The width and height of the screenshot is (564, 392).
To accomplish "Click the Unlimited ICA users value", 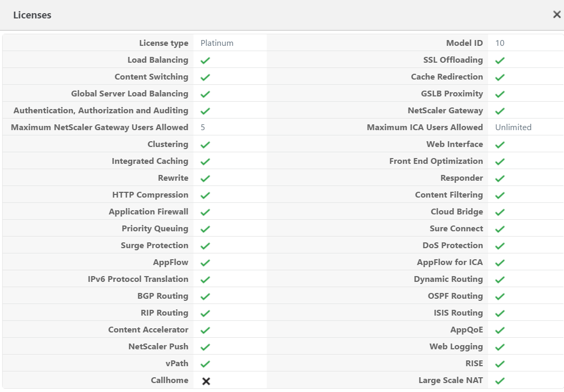I will (513, 128).
